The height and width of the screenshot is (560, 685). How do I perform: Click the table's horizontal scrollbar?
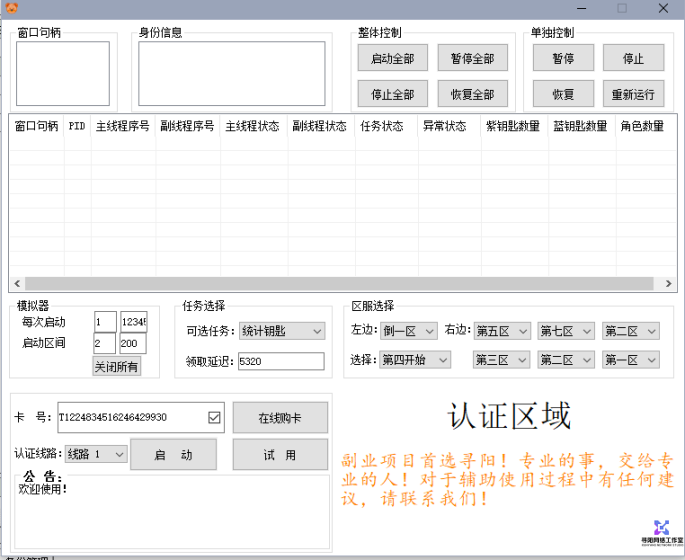pos(340,284)
